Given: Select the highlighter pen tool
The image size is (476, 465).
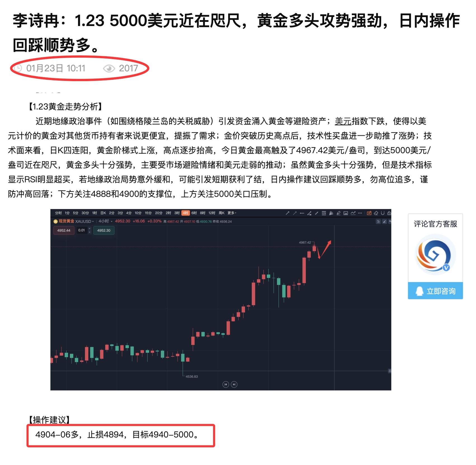Looking at the screenshot, I should 338,213.
